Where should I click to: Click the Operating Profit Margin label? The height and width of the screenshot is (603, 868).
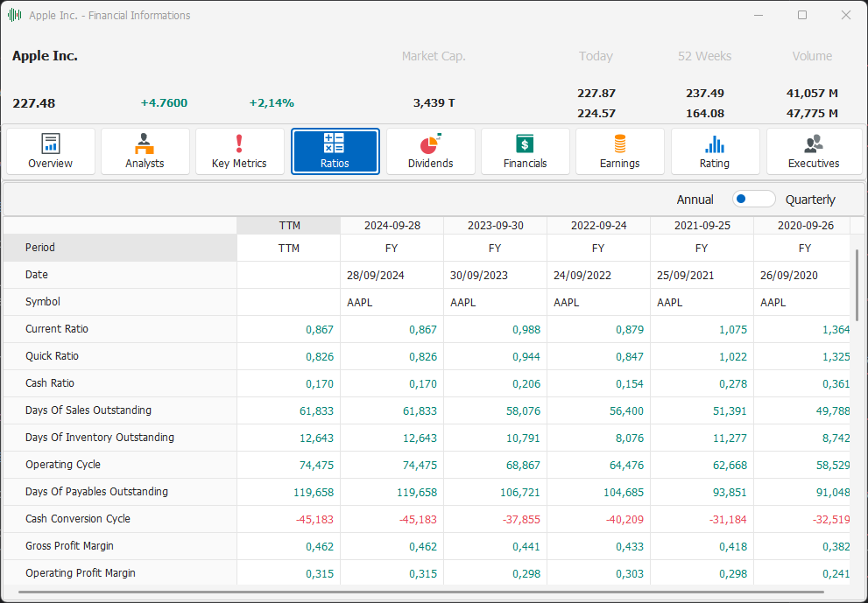point(81,572)
